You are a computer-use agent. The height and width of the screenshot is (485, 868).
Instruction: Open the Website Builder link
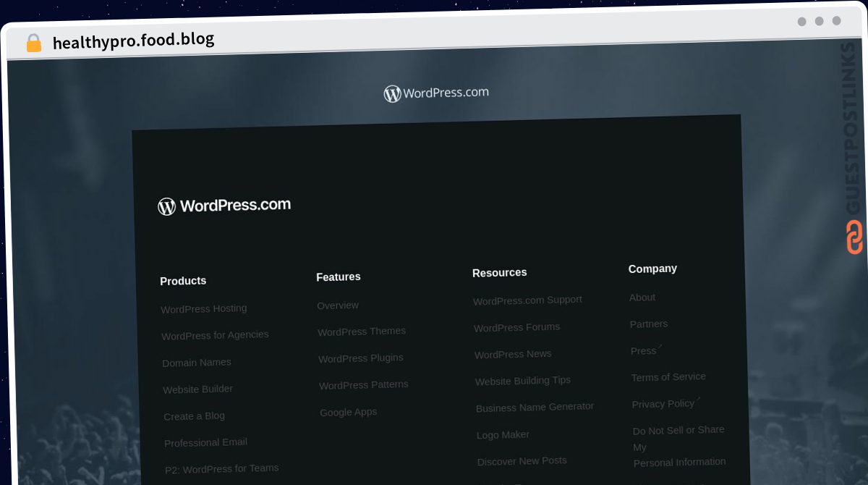[x=198, y=389]
